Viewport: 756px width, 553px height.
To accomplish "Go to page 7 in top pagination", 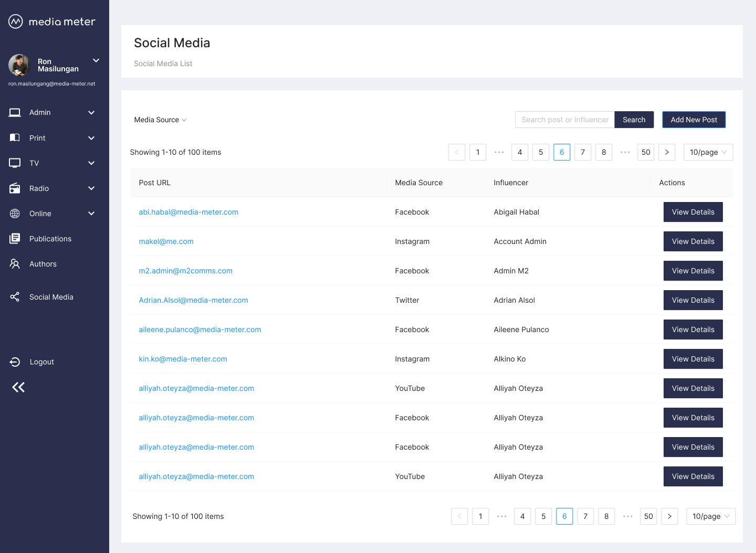I will [x=583, y=152].
